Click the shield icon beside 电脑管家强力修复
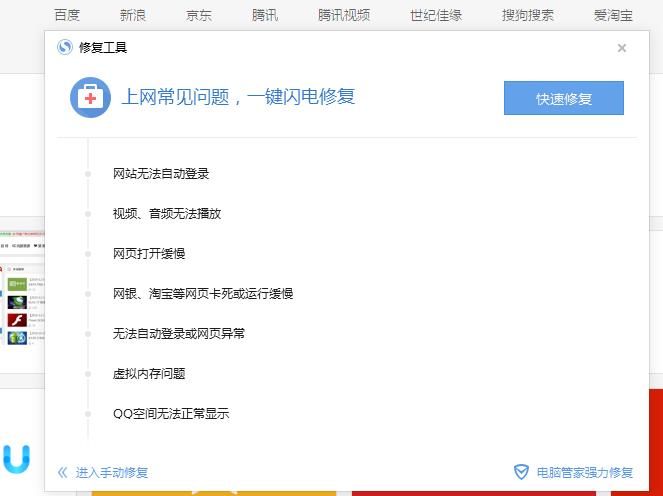The image size is (663, 496). click(521, 472)
